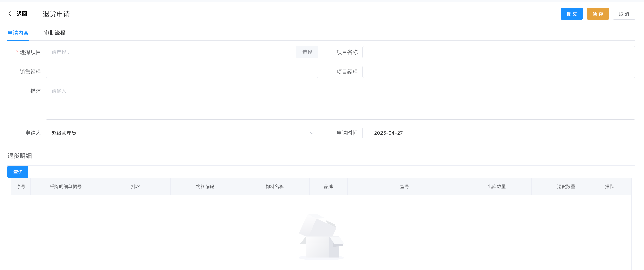Click the 项目名称 input field

click(x=499, y=52)
